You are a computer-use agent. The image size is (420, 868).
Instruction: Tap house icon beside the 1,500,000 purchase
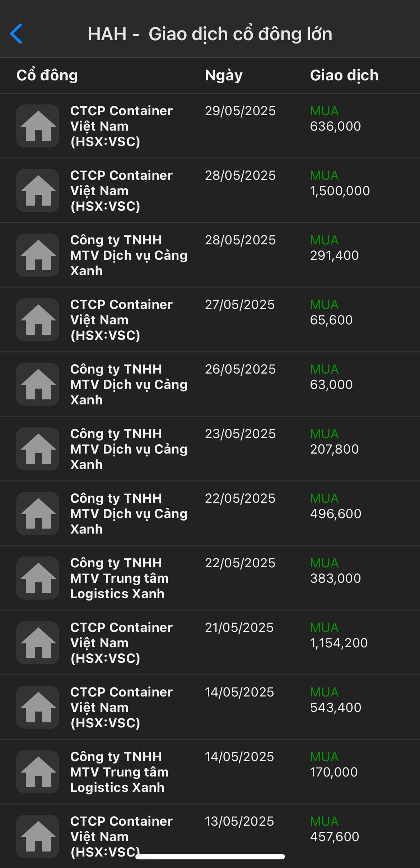[38, 191]
